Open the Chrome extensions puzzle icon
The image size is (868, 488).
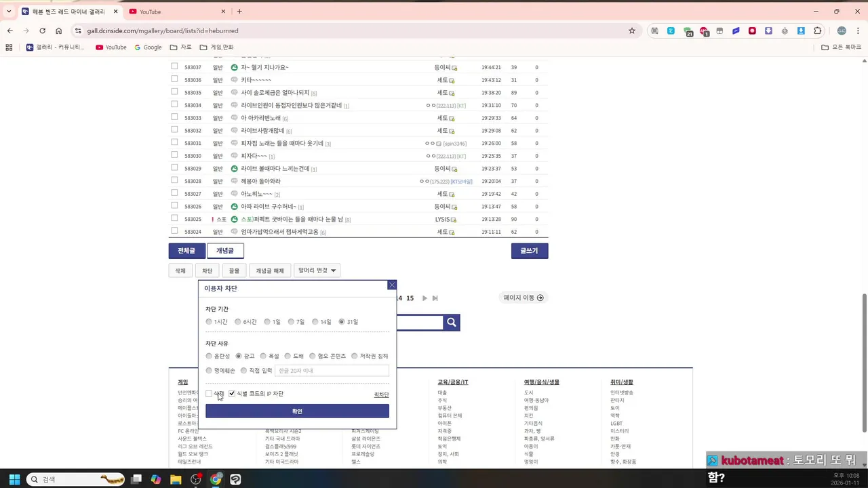(x=817, y=30)
